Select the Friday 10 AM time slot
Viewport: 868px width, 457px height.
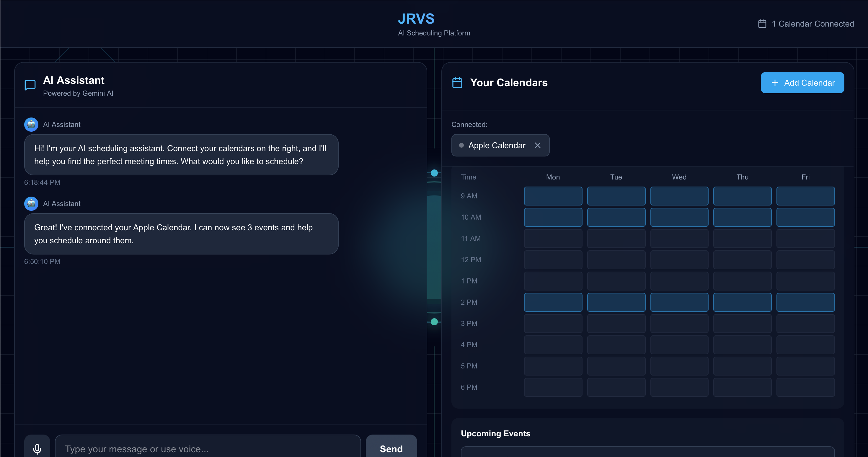(805, 217)
